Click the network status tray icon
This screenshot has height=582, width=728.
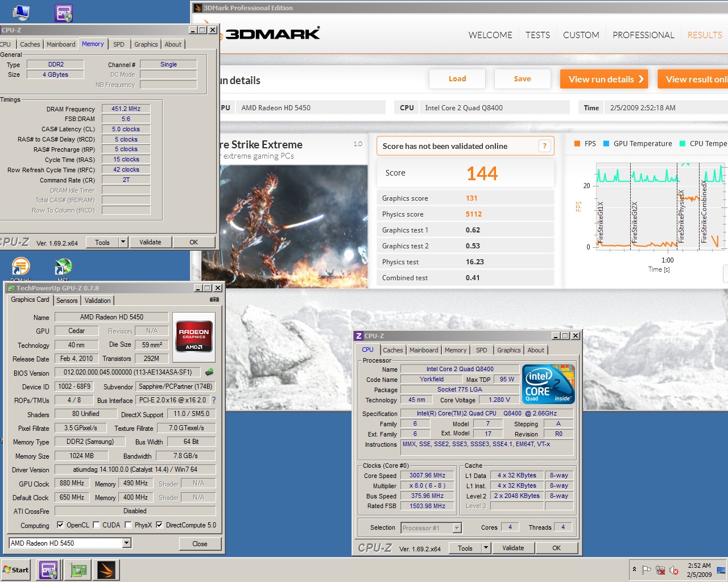(x=660, y=570)
